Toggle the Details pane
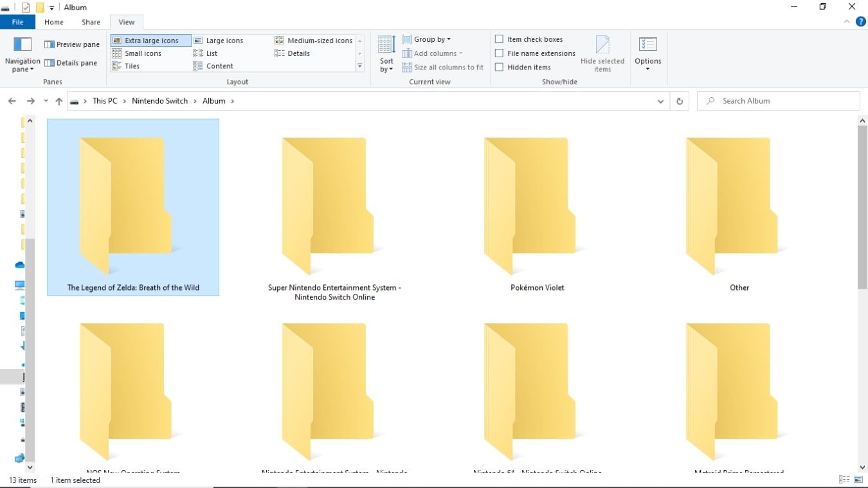The width and height of the screenshot is (868, 488). pyautogui.click(x=71, y=63)
